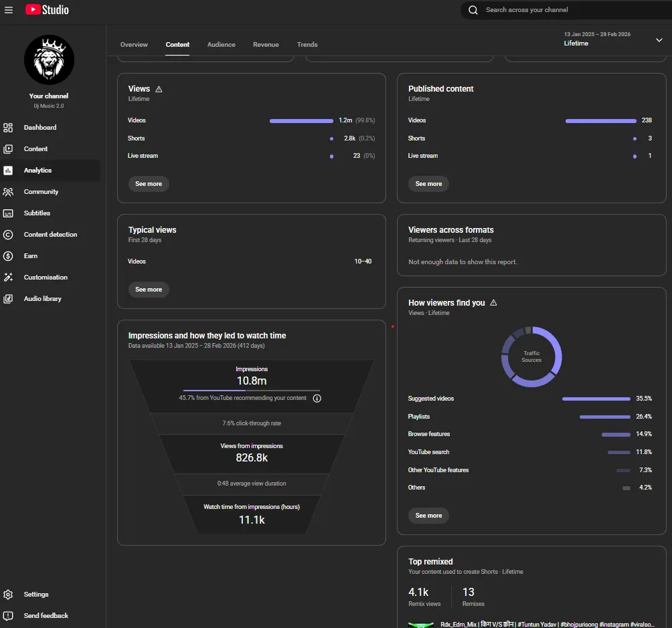Go to Subtitles in the sidebar

[37, 213]
